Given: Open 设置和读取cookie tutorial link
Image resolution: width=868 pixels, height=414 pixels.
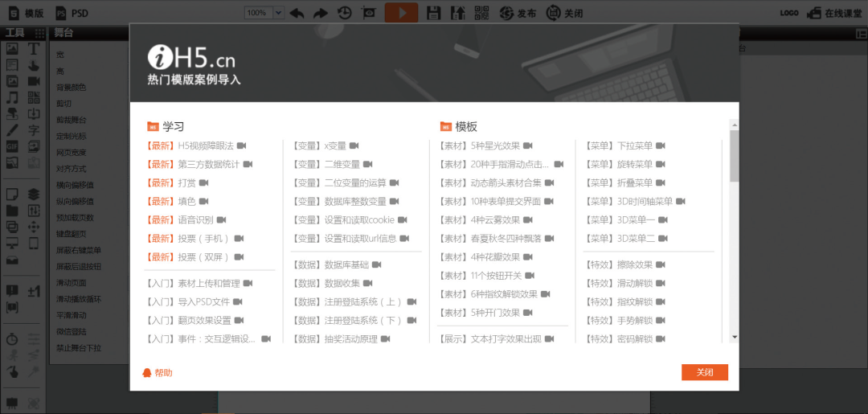Looking at the screenshot, I should click(359, 219).
